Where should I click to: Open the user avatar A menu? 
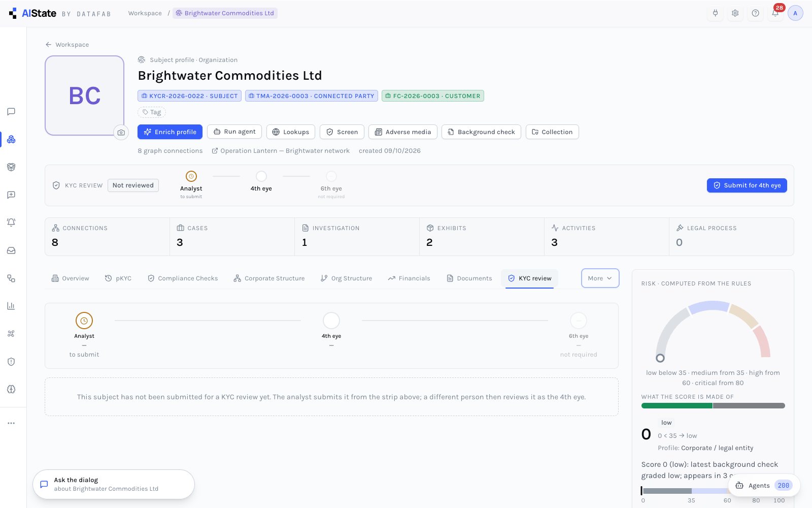coord(795,13)
